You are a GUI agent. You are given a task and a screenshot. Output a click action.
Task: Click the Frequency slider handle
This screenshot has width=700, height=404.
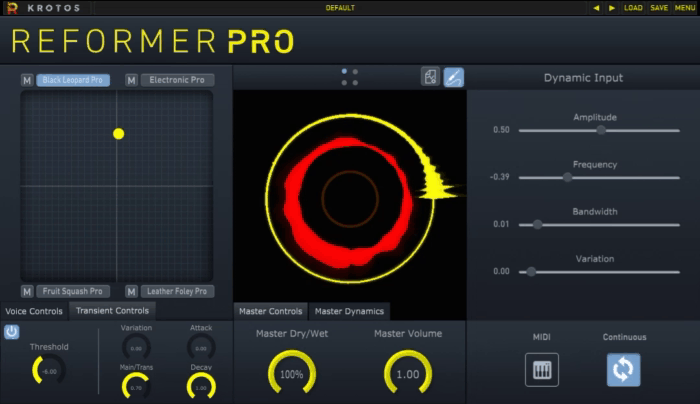click(567, 178)
